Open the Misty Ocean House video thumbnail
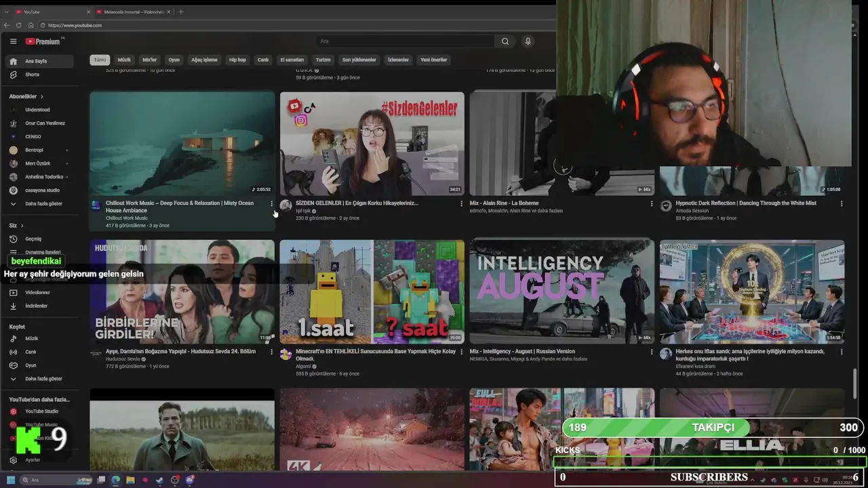 tap(182, 144)
